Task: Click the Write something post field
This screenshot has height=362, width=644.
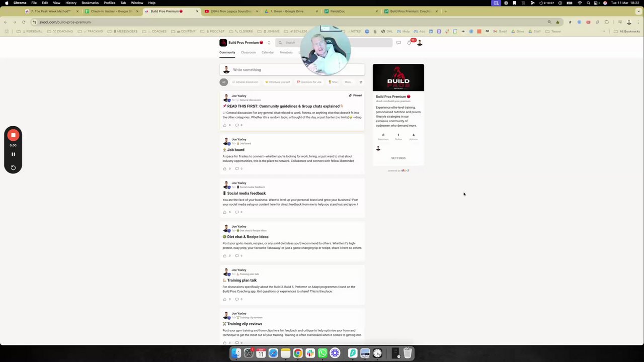Action: (292, 70)
